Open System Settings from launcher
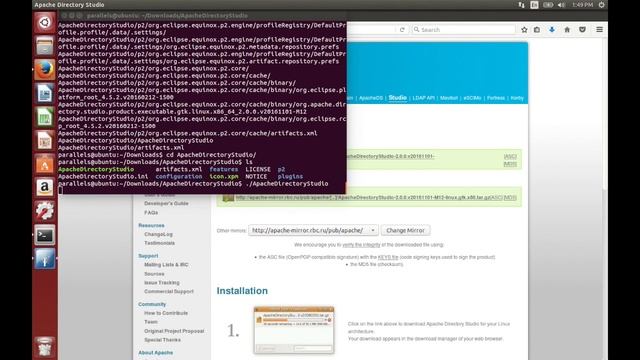Viewport: 640px width, 360px height. tap(44, 211)
